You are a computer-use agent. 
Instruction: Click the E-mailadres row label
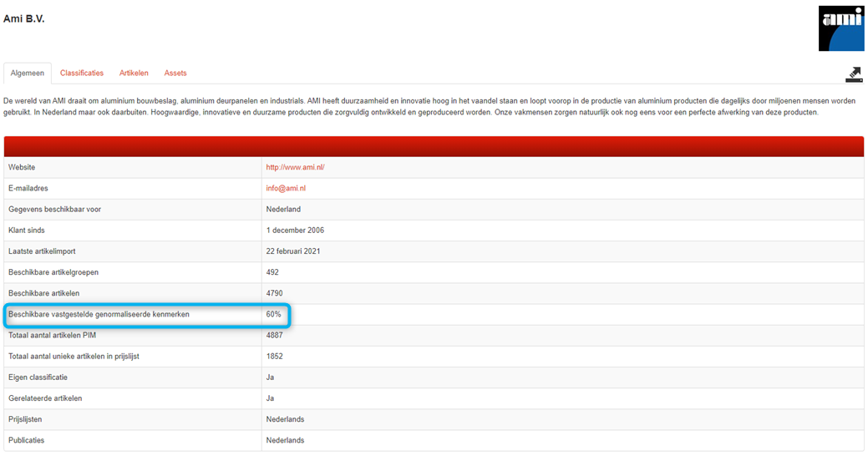[x=28, y=188]
